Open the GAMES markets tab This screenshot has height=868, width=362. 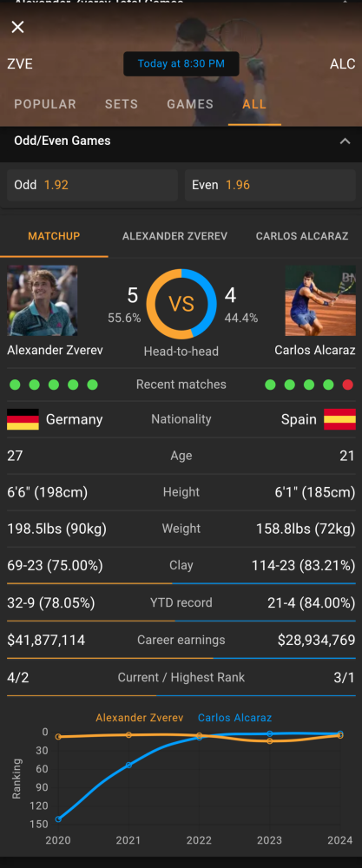coord(190,104)
